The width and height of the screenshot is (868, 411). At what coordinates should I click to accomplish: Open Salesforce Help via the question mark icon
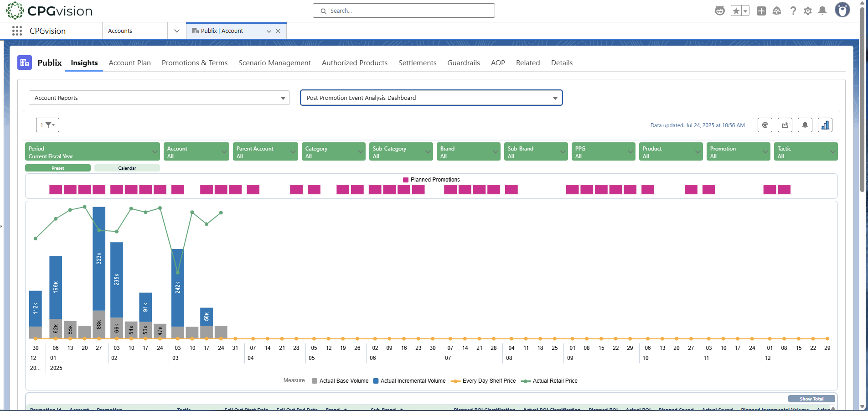coord(793,10)
